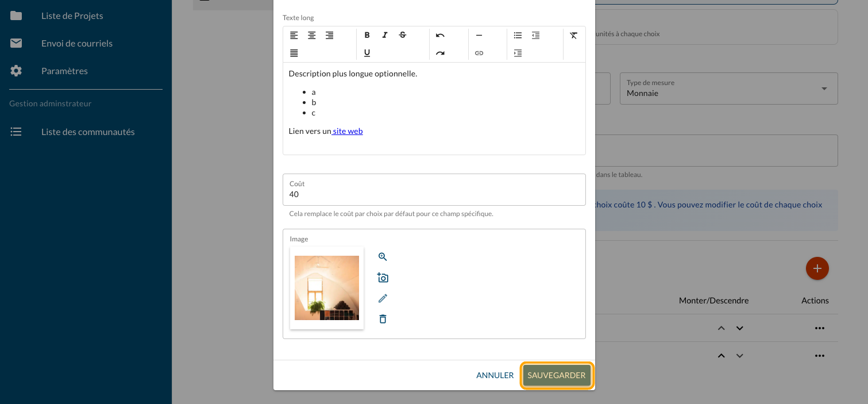The image size is (868, 404).
Task: Go to Envoi de courriels
Action: [x=76, y=43]
